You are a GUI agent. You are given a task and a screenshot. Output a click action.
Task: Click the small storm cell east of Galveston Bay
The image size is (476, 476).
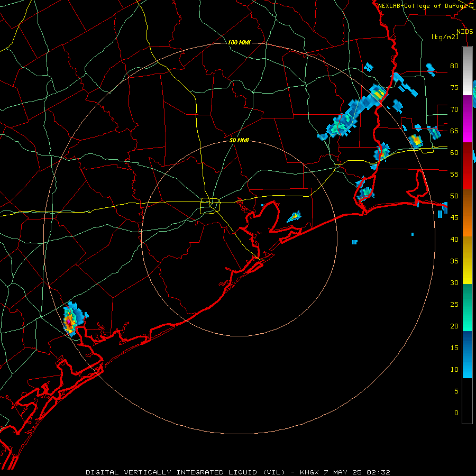click(x=294, y=217)
